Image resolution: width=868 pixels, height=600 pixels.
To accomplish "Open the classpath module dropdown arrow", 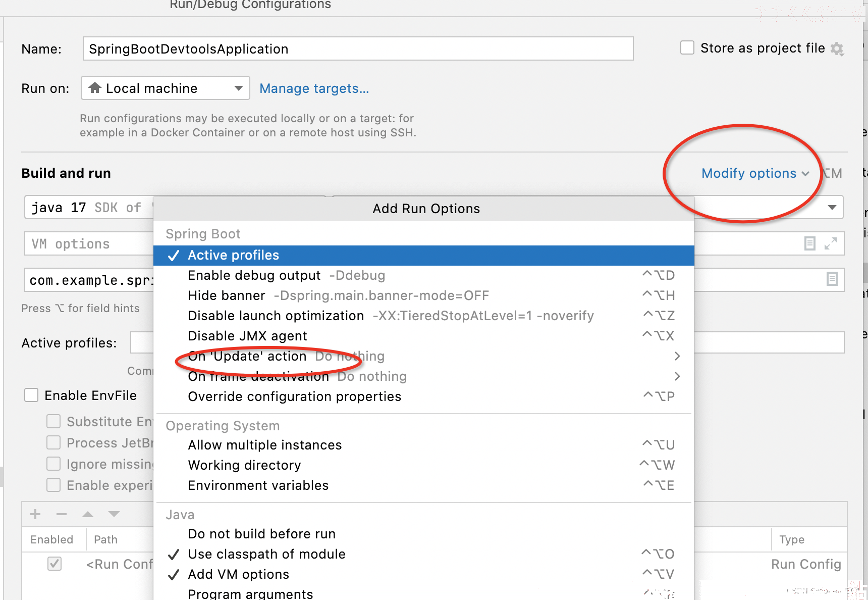I will 832,208.
